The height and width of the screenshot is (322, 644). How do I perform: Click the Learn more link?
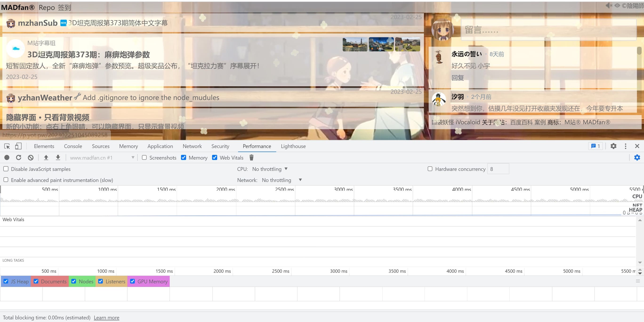point(106,318)
